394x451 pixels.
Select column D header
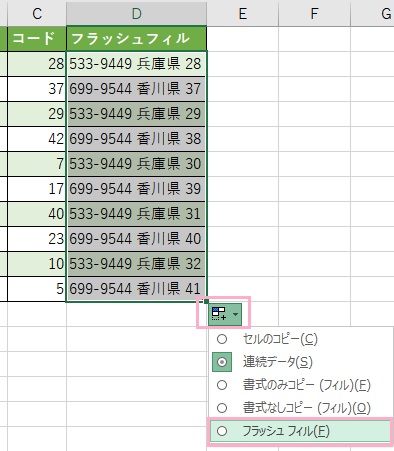click(x=136, y=13)
